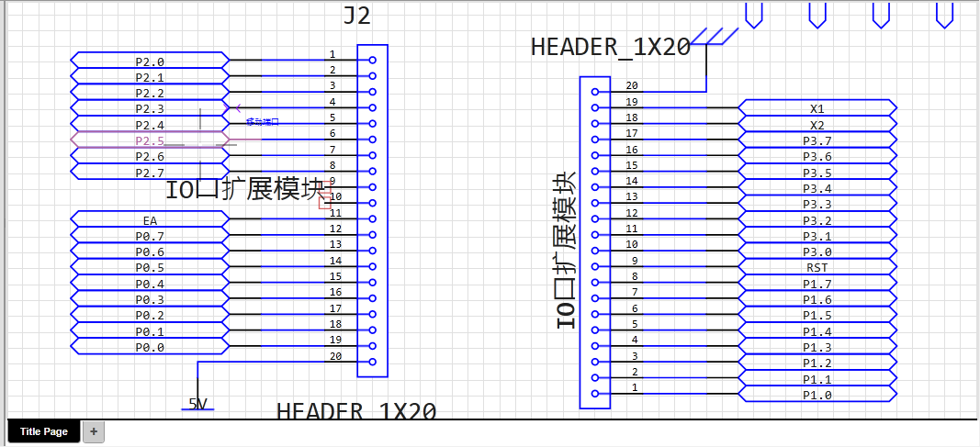Select the P0.1 net port
The height and width of the screenshot is (447, 980).
150,330
